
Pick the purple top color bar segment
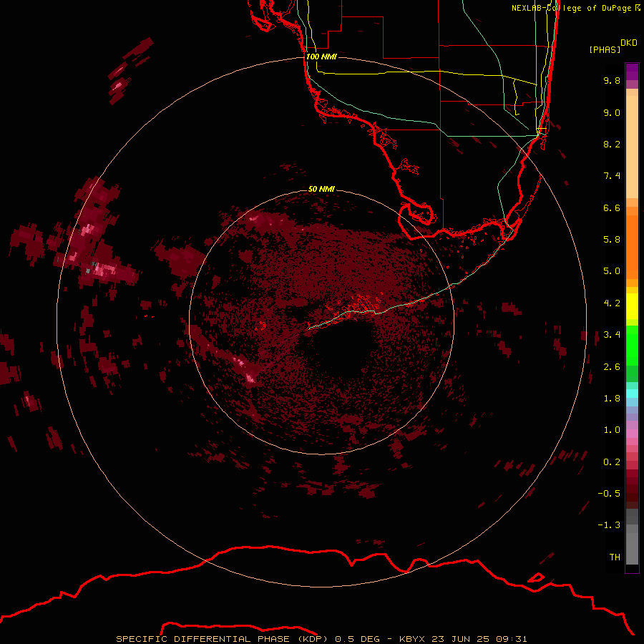(x=632, y=72)
